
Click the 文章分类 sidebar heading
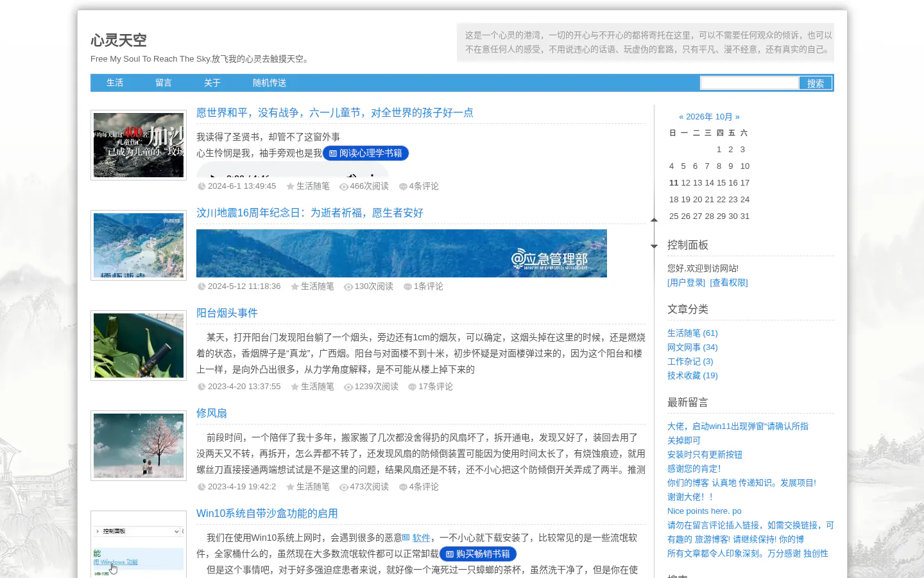[x=688, y=310]
